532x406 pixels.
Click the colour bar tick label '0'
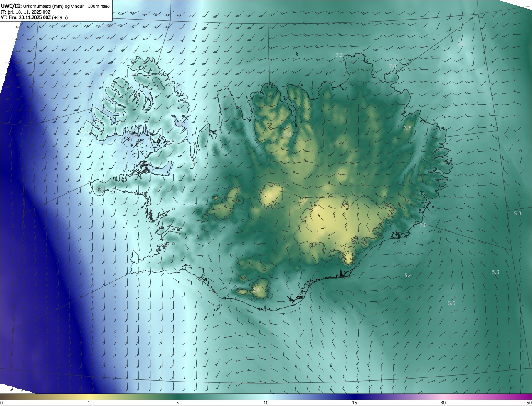tap(2, 403)
